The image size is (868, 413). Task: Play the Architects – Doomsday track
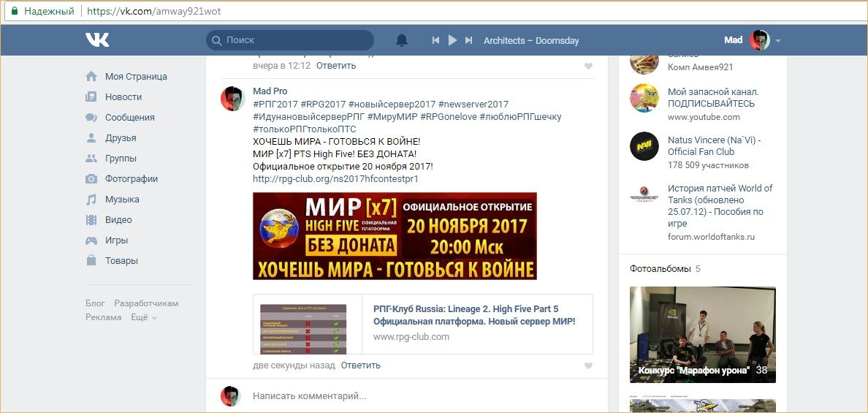[x=452, y=40]
